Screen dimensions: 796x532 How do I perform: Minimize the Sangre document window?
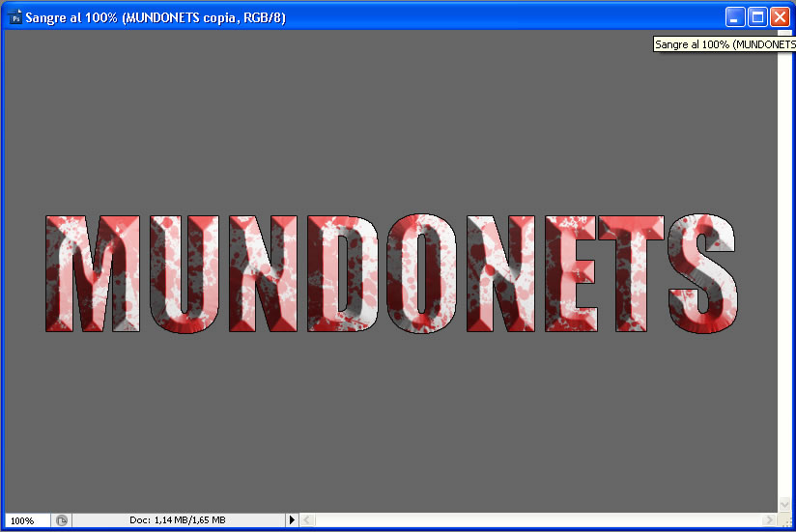tap(734, 17)
